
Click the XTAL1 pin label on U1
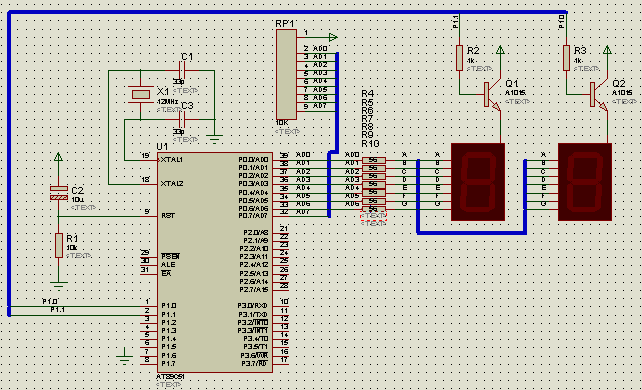pos(172,160)
